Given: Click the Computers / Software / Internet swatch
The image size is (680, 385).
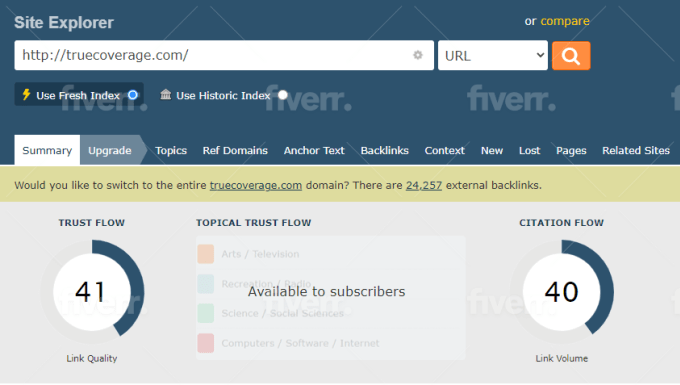Looking at the screenshot, I should point(206,343).
